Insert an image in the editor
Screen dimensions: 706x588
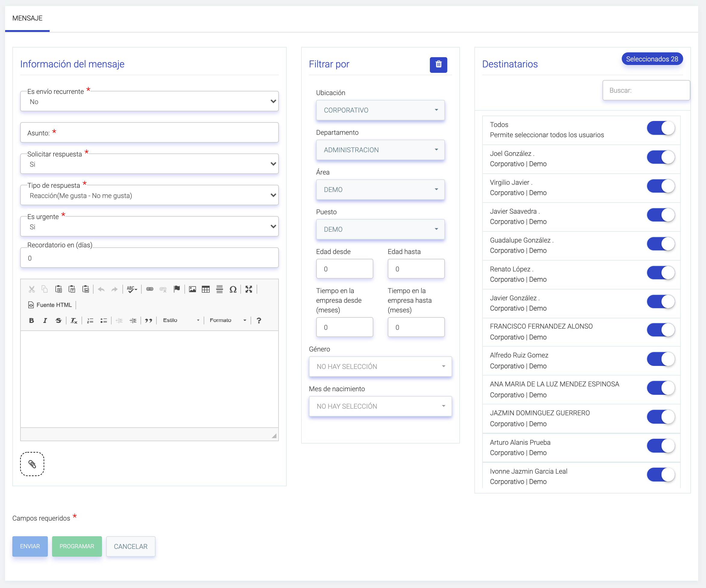coord(192,289)
